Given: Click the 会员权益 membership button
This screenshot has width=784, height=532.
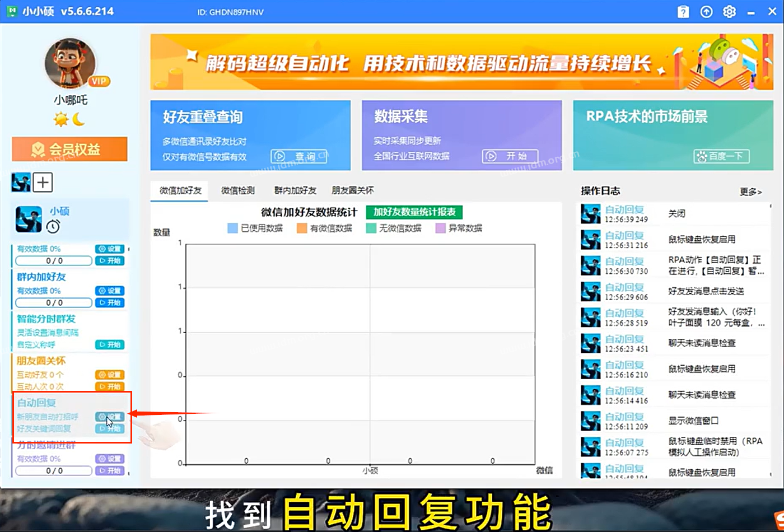Looking at the screenshot, I should 69,149.
